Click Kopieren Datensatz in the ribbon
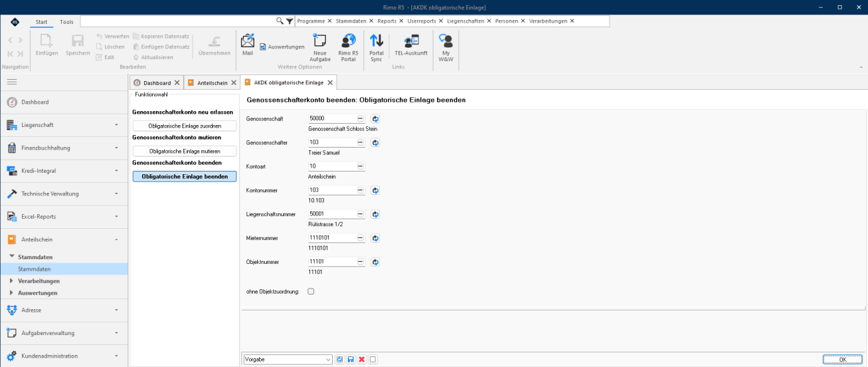The height and width of the screenshot is (367, 868). coord(161,36)
